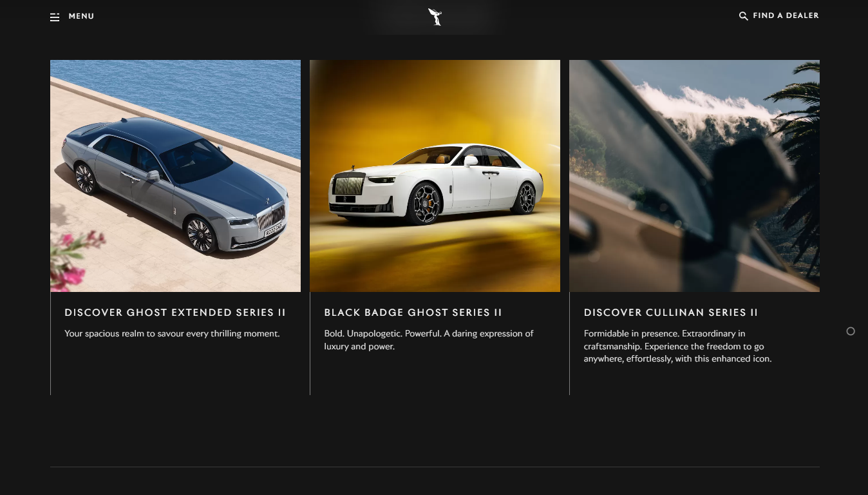The height and width of the screenshot is (495, 868).
Task: Click the search magnifier icon
Action: pyautogui.click(x=743, y=16)
